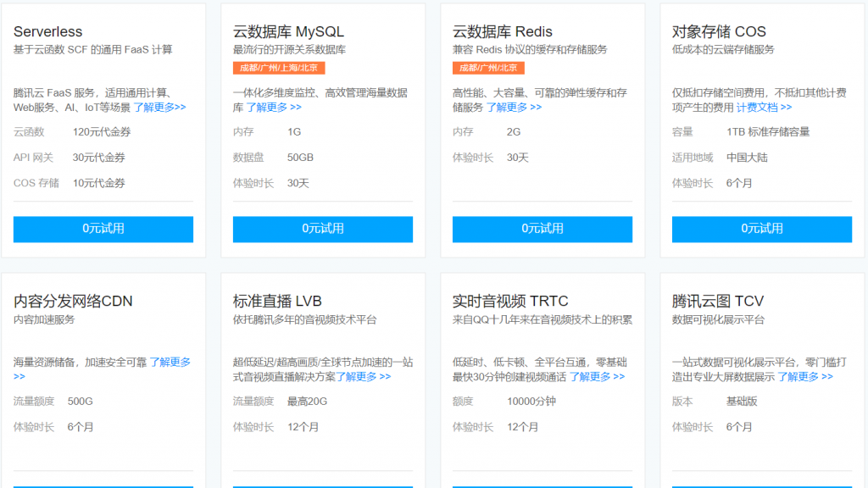Click 0元试用 button under 云数据库 Redis
The width and height of the screenshot is (868, 488).
[542, 229]
